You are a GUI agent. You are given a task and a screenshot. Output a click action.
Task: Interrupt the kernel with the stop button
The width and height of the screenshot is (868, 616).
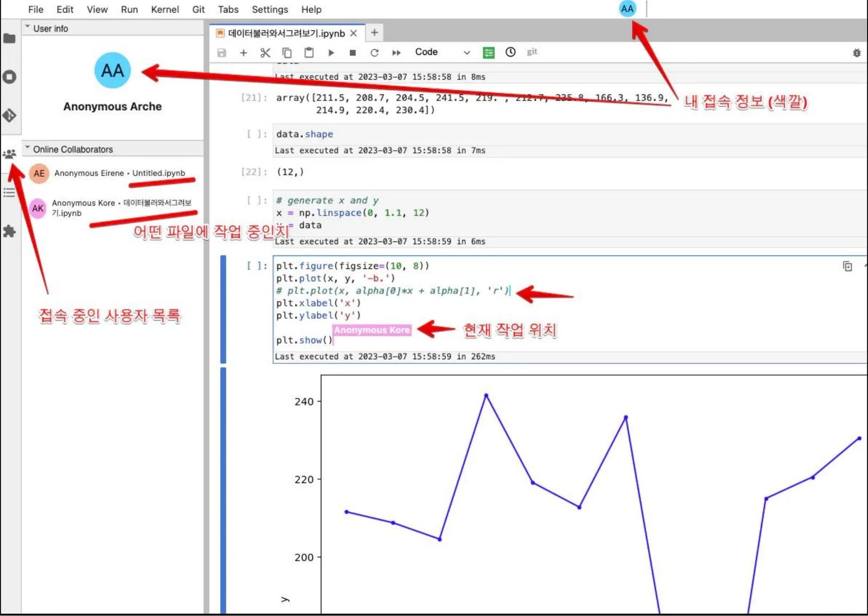pos(353,53)
